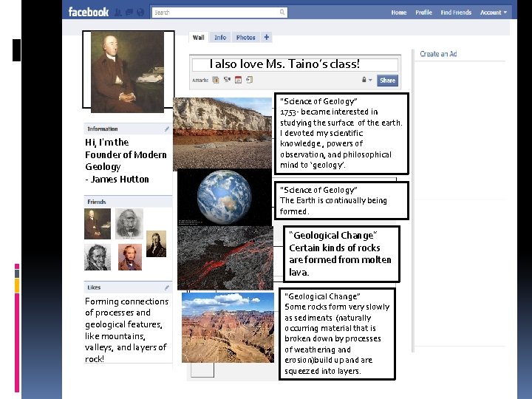Open the Friends section header
The height and width of the screenshot is (399, 532).
(128, 202)
